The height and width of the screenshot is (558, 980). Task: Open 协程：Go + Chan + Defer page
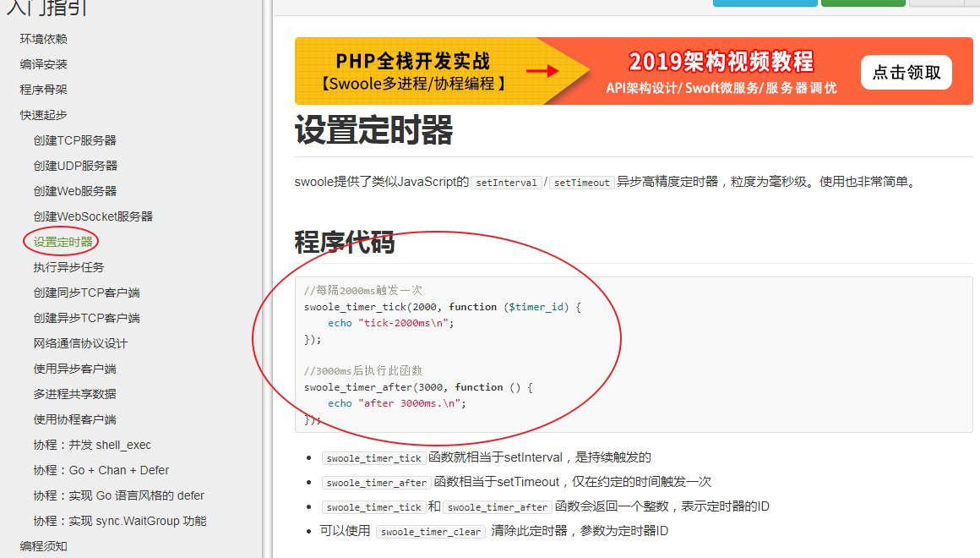coord(101,470)
